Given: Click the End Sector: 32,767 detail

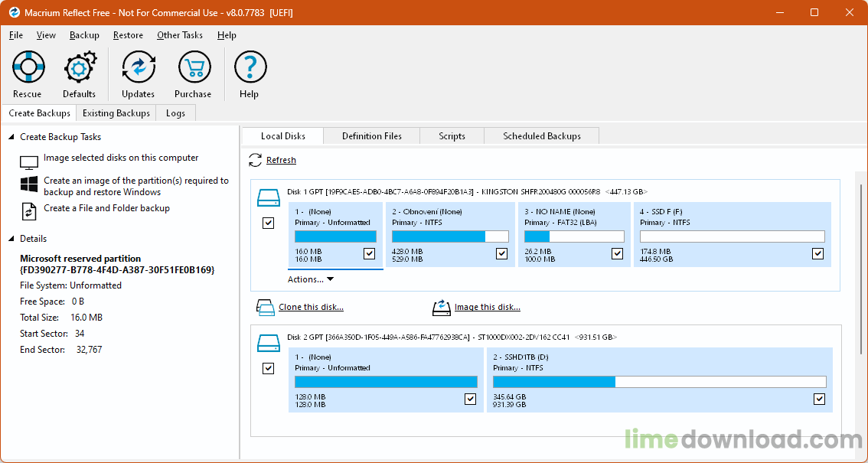Looking at the screenshot, I should tap(61, 351).
